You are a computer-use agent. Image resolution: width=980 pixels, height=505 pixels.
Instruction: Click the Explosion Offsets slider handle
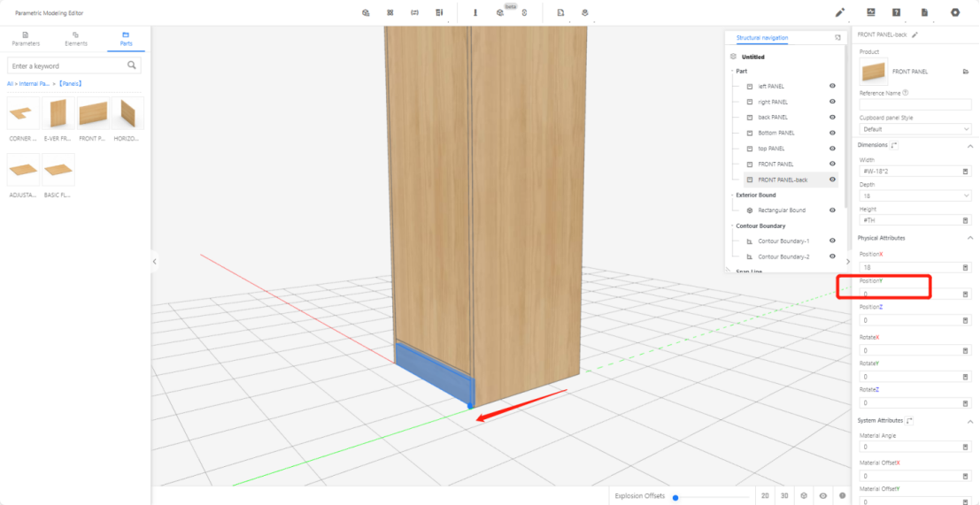click(675, 497)
